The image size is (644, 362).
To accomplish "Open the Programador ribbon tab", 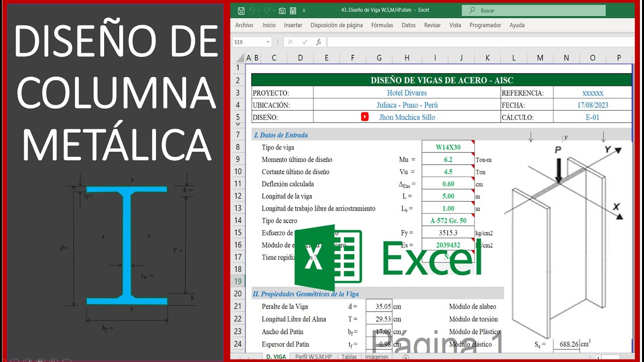I will coord(486,25).
